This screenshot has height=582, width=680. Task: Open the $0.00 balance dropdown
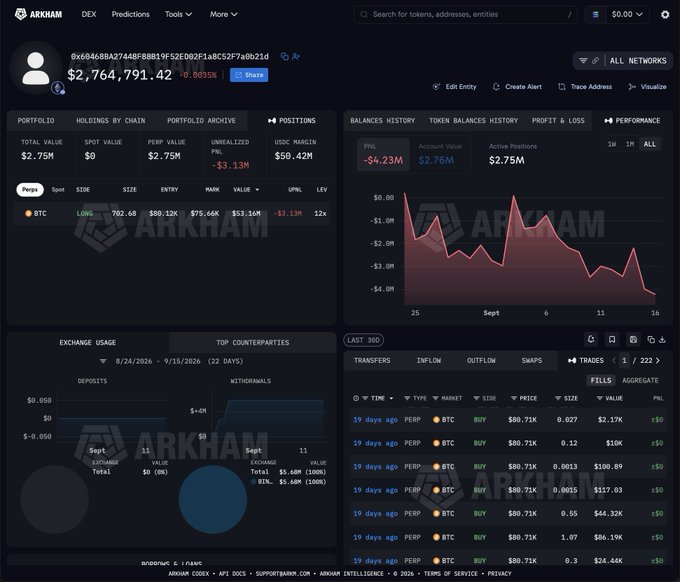click(627, 14)
